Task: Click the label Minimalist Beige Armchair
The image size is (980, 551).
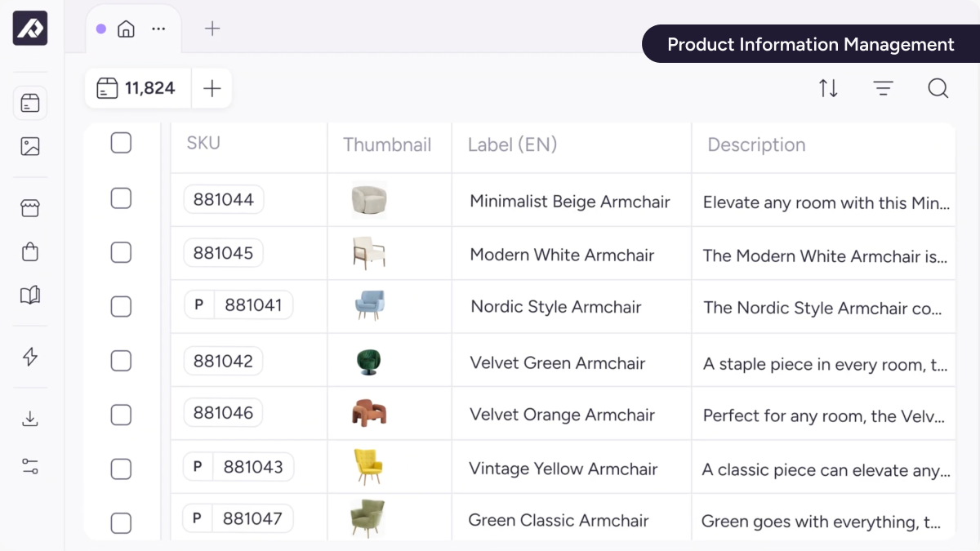Action: (x=570, y=202)
